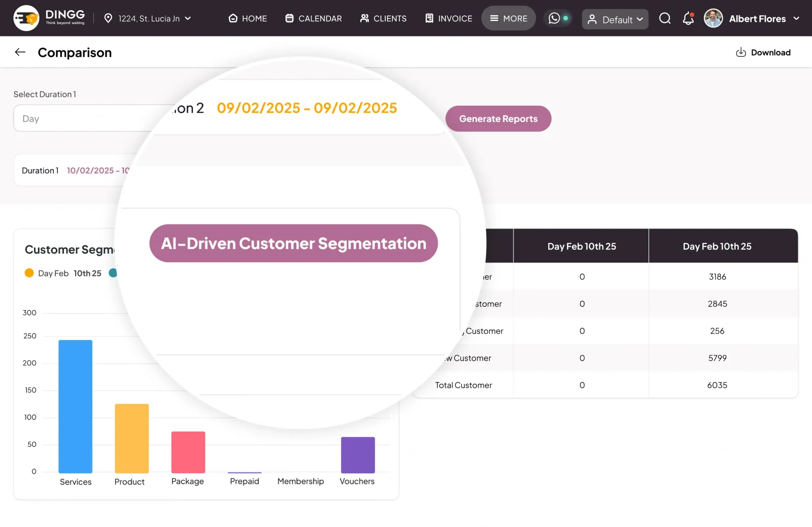The height and width of the screenshot is (527, 812).
Task: Click the location pin icon
Action: coord(108,18)
